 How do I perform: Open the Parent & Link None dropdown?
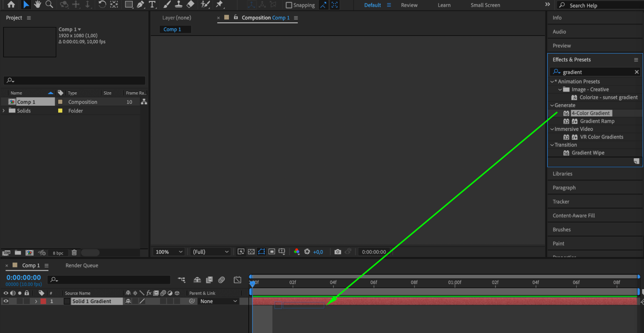pos(218,301)
